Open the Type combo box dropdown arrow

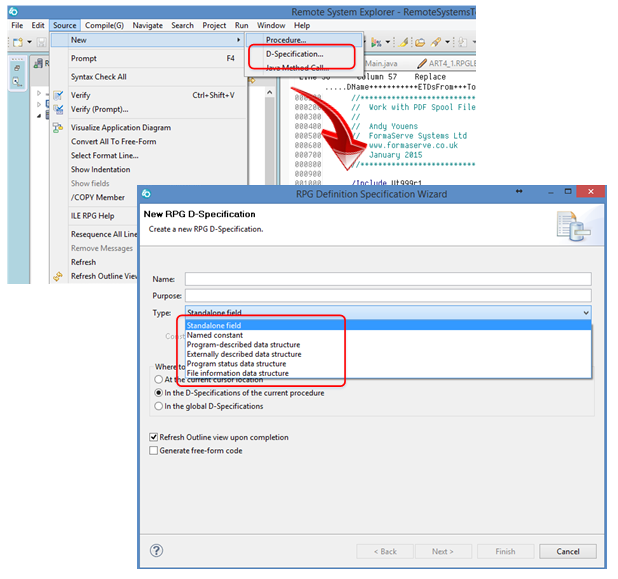(584, 313)
